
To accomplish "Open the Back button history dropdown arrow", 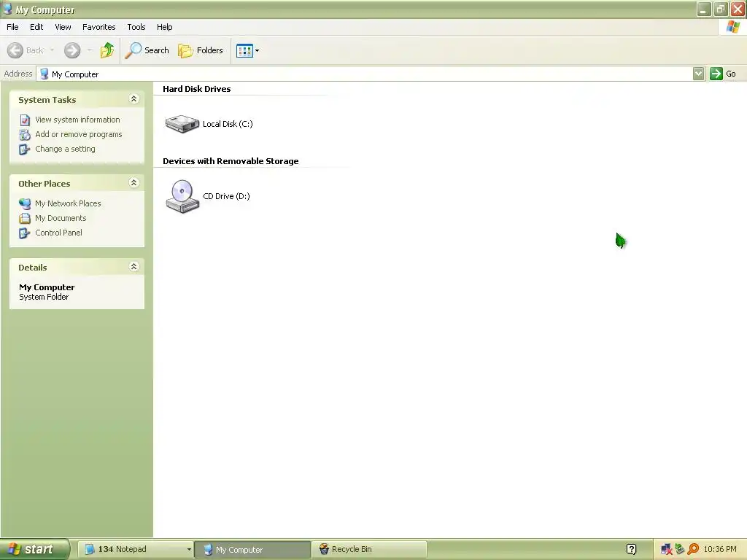I will click(52, 50).
